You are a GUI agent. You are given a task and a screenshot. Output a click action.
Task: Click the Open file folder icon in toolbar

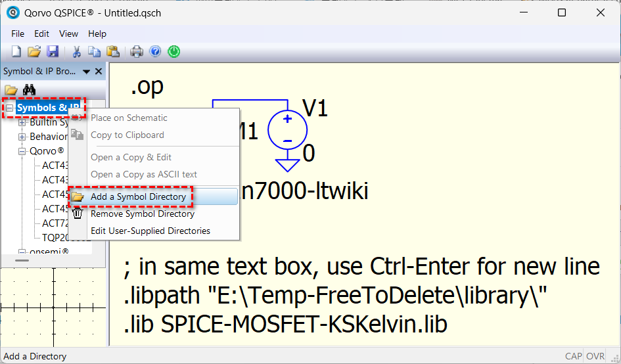click(34, 51)
